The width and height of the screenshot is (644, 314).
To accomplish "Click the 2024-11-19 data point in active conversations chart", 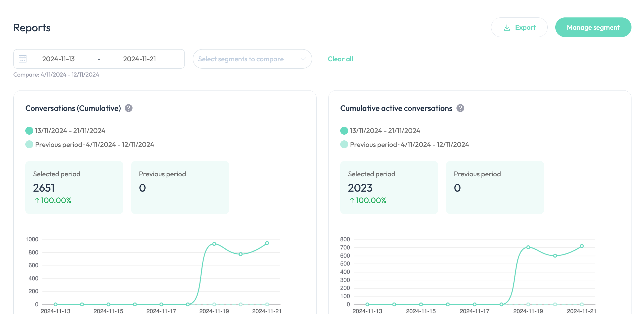I will (x=528, y=247).
